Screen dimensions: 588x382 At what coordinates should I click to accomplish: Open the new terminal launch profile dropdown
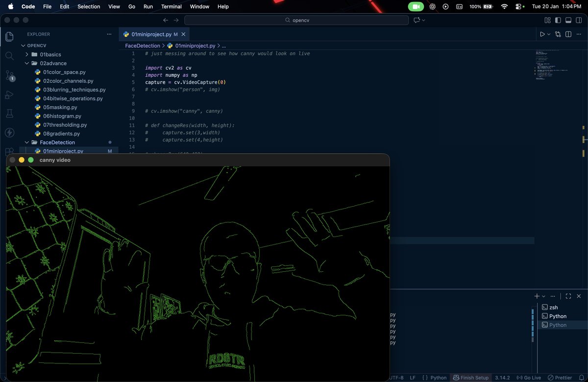[543, 296]
